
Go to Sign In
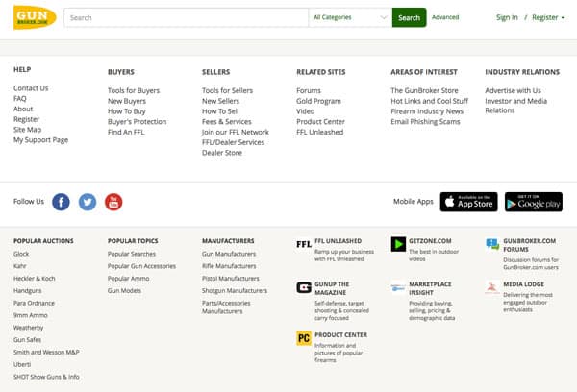click(x=506, y=17)
